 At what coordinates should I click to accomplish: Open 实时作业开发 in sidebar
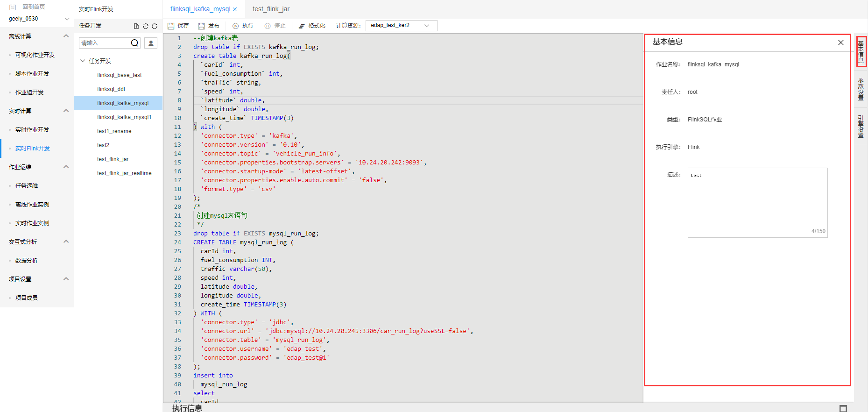pos(32,130)
